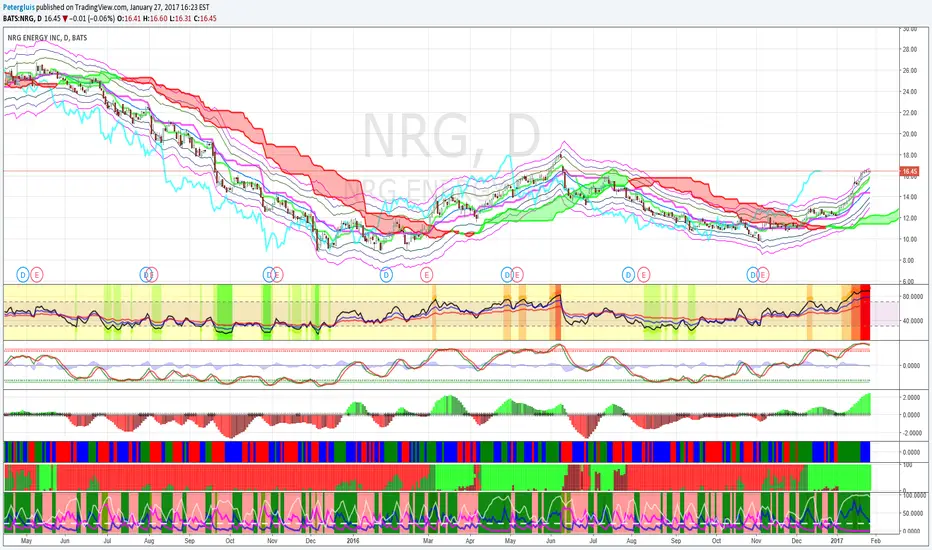This screenshot has width=932, height=550.
Task: Click the 2017 label on time axis
Action: click(837, 541)
